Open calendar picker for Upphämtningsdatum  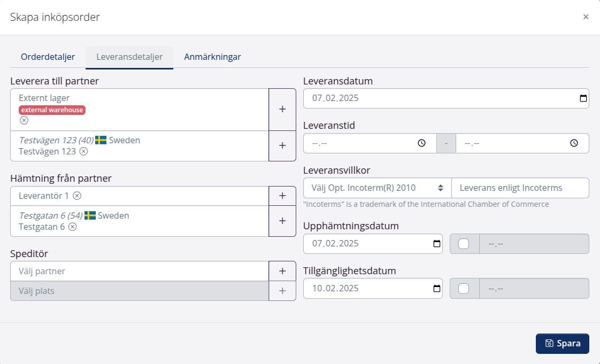(436, 243)
